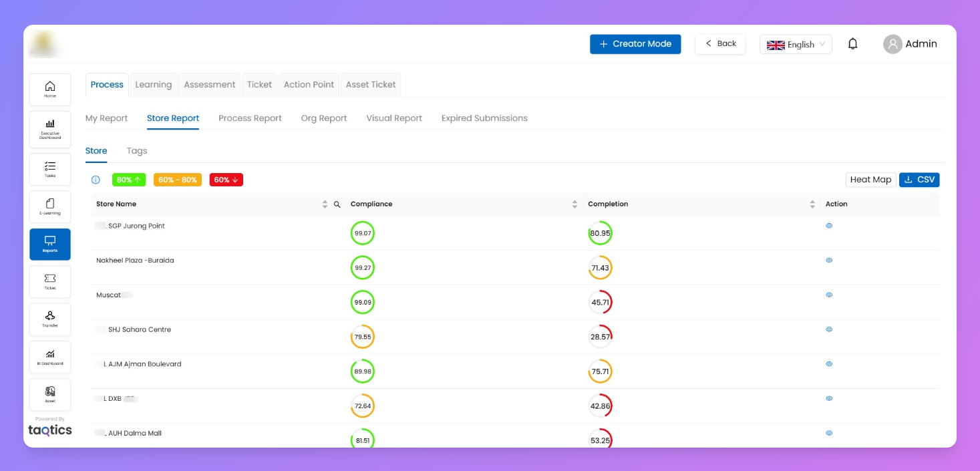Click the Creator Mode button
The image size is (980, 471).
(635, 44)
